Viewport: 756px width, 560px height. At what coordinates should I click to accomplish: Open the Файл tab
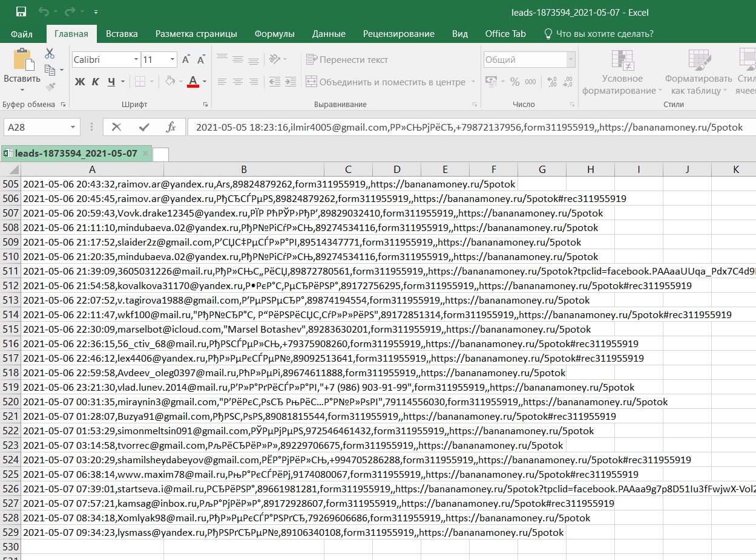pos(22,34)
